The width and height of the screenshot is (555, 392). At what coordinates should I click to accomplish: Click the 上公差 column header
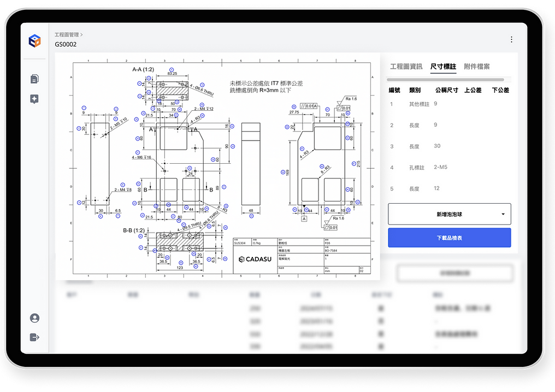[x=473, y=90]
